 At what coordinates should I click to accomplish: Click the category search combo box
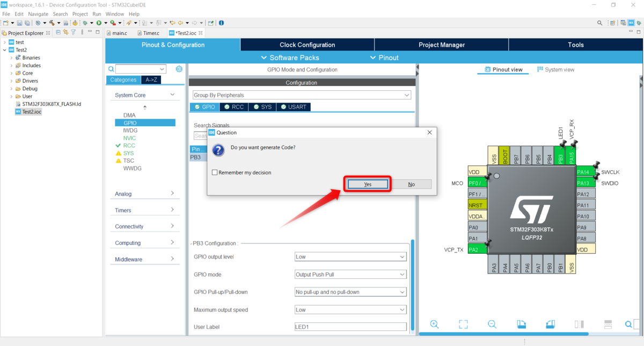[x=141, y=69]
